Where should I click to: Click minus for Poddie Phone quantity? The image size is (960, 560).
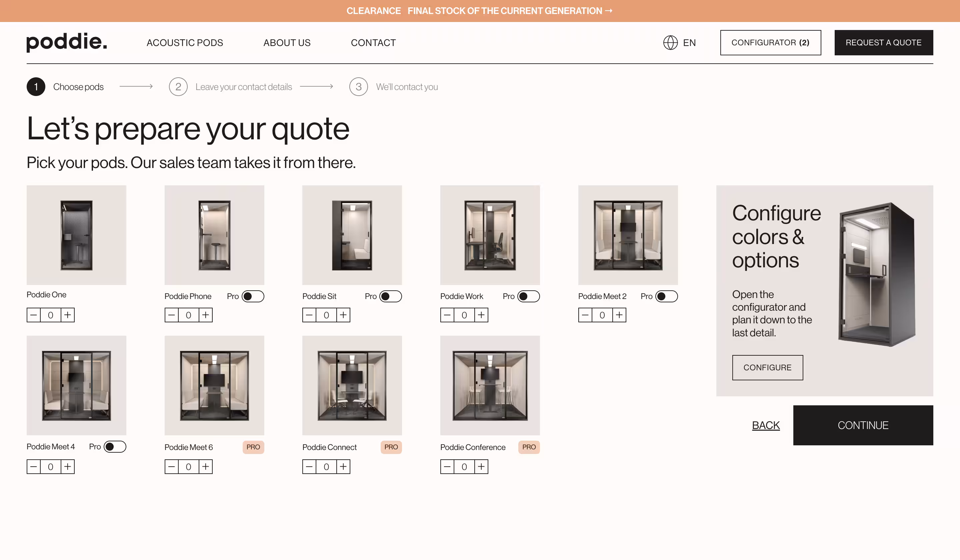[x=171, y=315]
